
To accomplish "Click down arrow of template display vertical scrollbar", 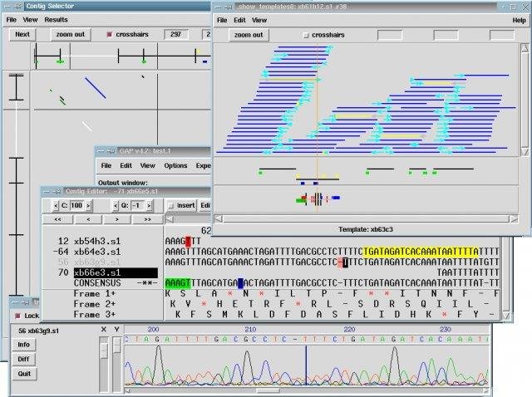I will [x=525, y=151].
